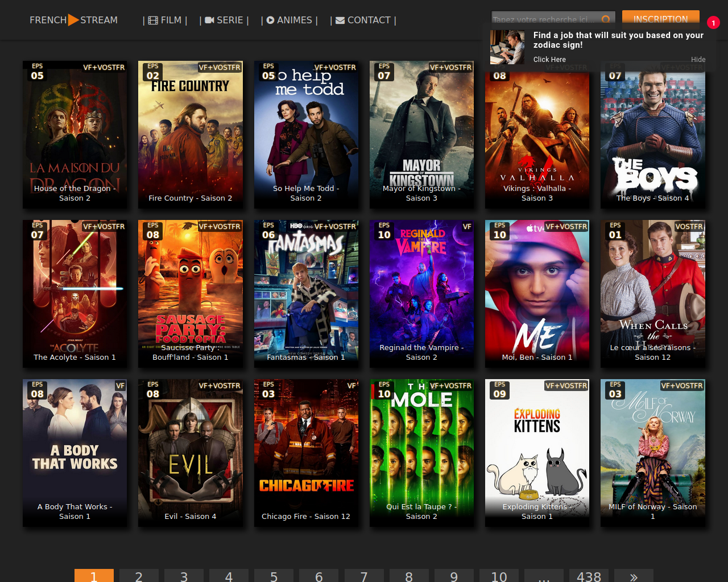The image size is (728, 582).
Task: Open Saucisse Party Bouff'land poster
Action: (x=191, y=294)
